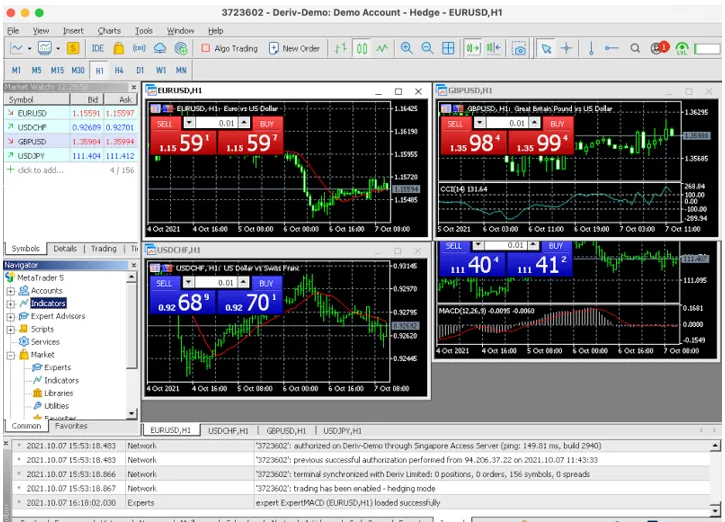Switch to bar chart display
725x522 pixels.
341,48
